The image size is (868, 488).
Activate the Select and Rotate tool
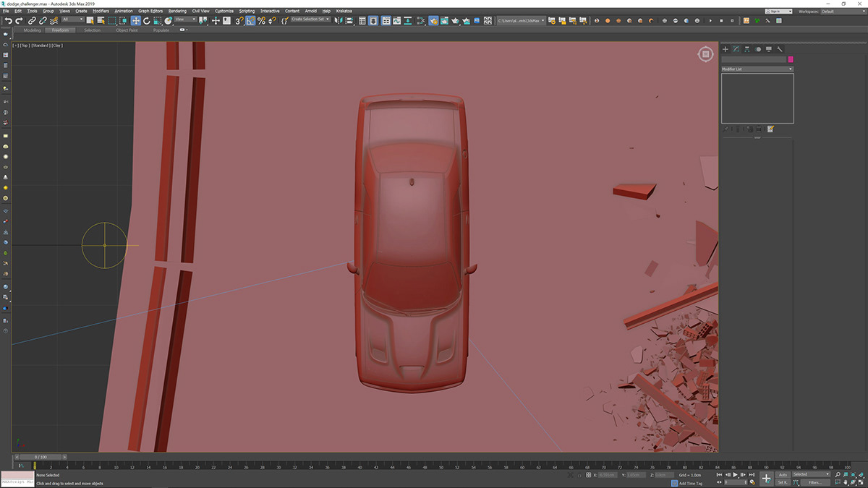coord(146,21)
